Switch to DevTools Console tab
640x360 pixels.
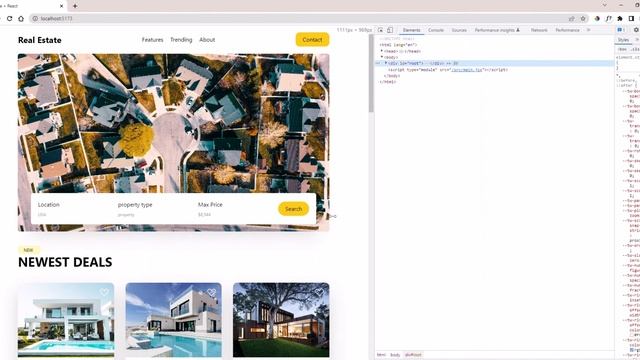pyautogui.click(x=436, y=30)
